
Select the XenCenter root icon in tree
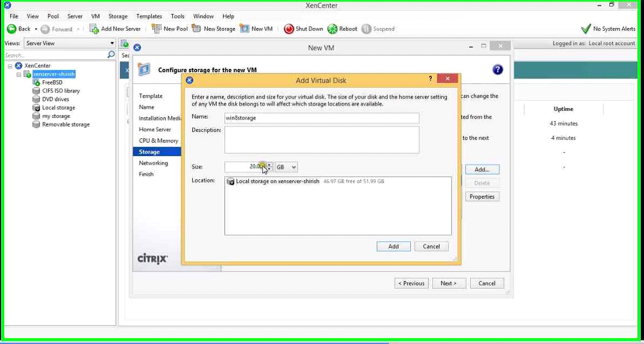click(x=18, y=66)
